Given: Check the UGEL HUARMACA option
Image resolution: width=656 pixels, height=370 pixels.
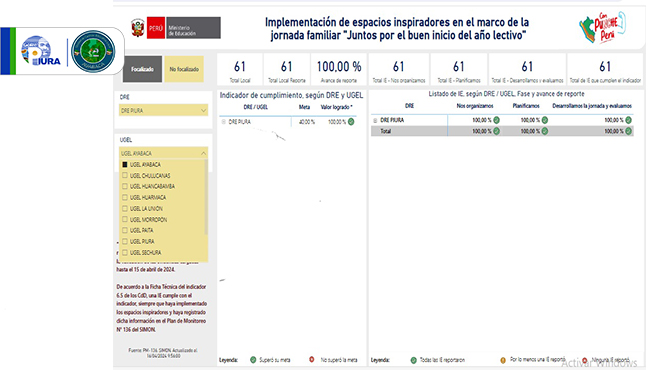Looking at the screenshot, I should tap(125, 197).
